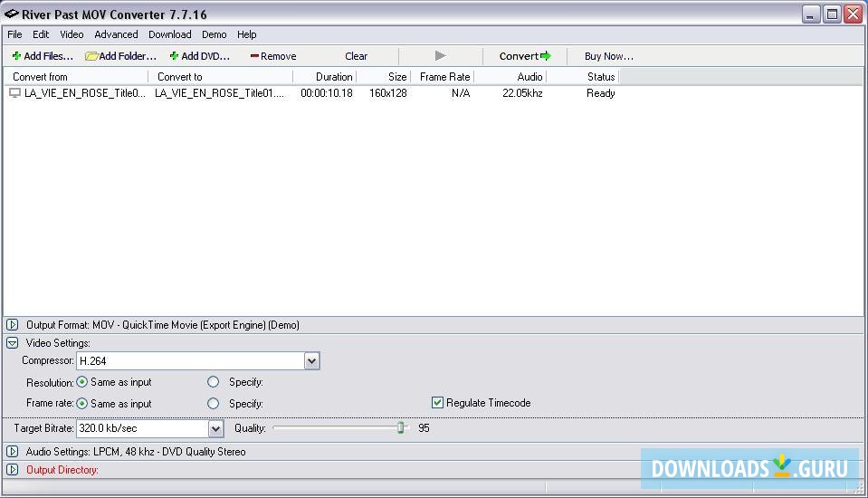Open the Video menu
Viewport: 868px width, 498px height.
(x=72, y=34)
